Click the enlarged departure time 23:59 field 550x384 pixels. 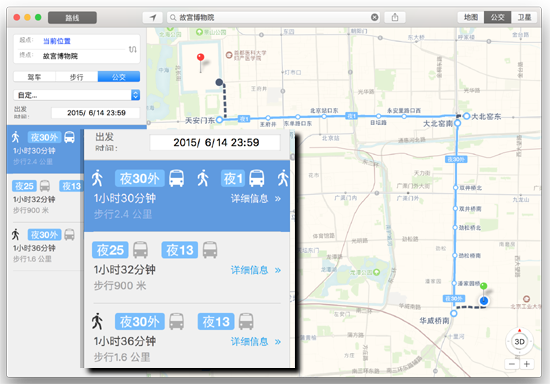pos(215,142)
